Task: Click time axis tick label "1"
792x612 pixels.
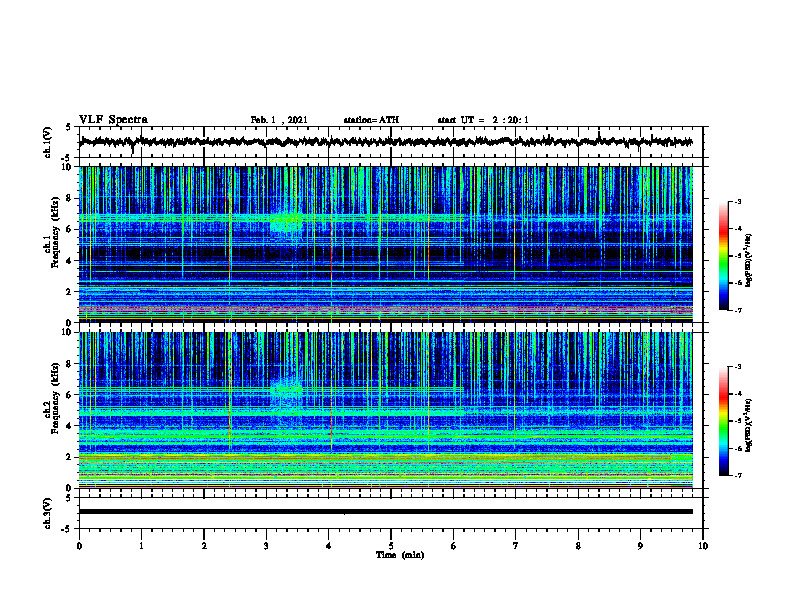Action: point(141,546)
